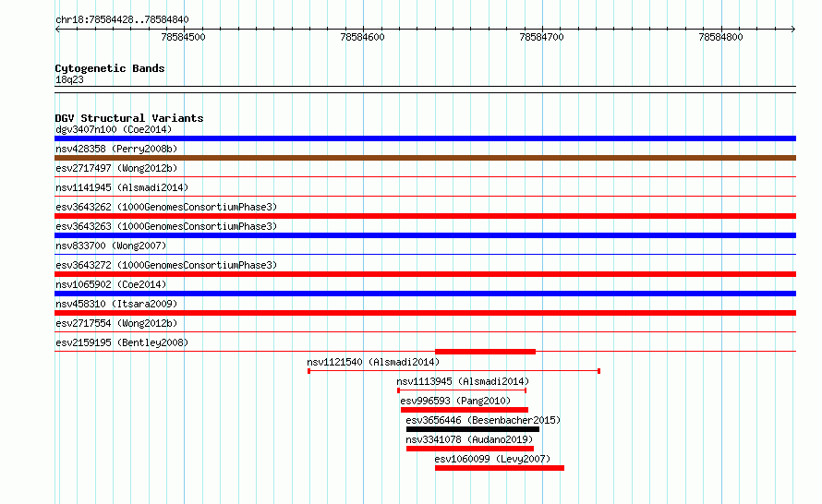This screenshot has height=504, width=822.
Task: Select the black bar under esv3656446
Action: pos(473,429)
